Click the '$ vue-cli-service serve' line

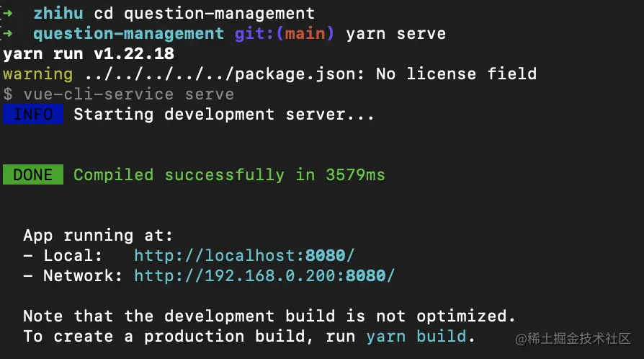point(119,94)
